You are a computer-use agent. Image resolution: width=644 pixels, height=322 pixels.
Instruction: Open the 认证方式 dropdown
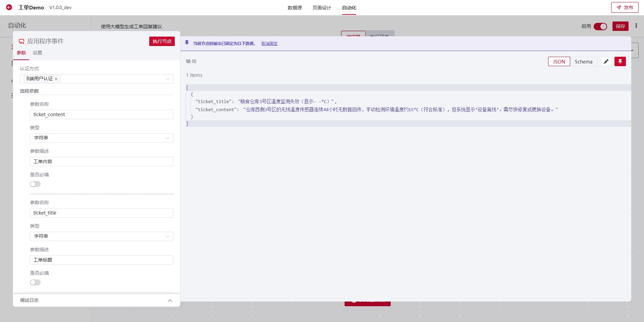167,79
